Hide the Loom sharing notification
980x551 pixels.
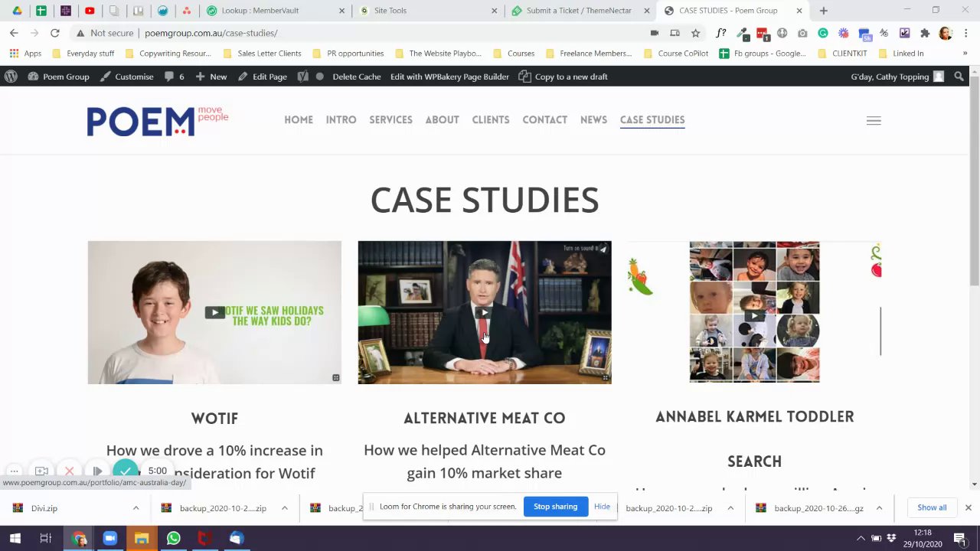[602, 507]
